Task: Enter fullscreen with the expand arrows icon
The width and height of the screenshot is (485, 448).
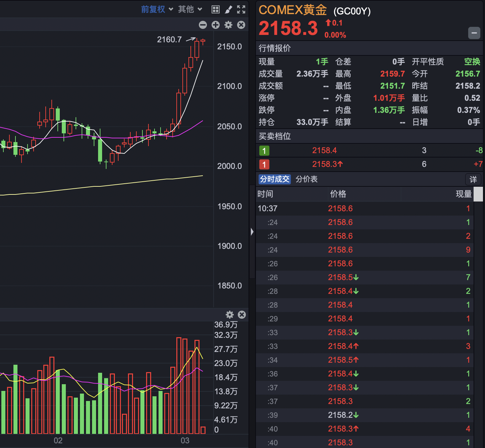Action: click(241, 9)
